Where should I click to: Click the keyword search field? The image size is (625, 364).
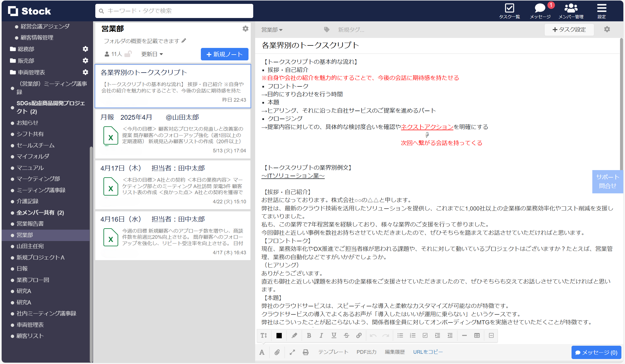[174, 11]
